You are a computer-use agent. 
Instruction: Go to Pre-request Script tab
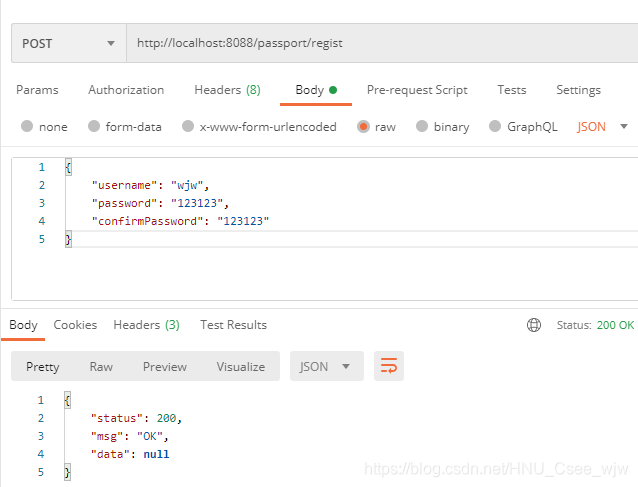[417, 90]
